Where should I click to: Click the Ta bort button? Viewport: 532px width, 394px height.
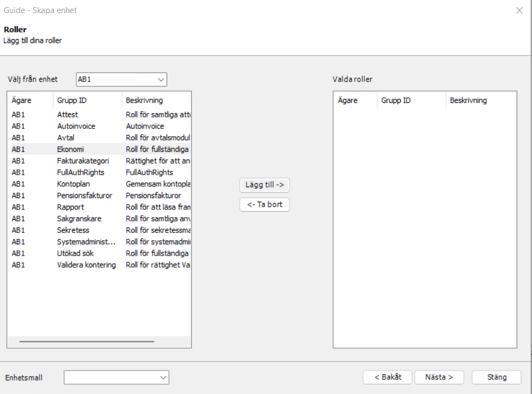[264, 205]
